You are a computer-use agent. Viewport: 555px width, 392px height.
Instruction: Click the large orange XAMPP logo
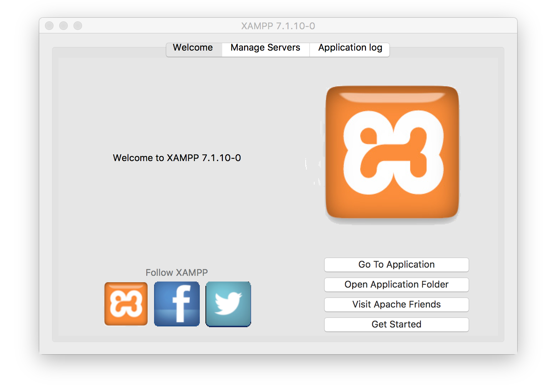(x=392, y=152)
